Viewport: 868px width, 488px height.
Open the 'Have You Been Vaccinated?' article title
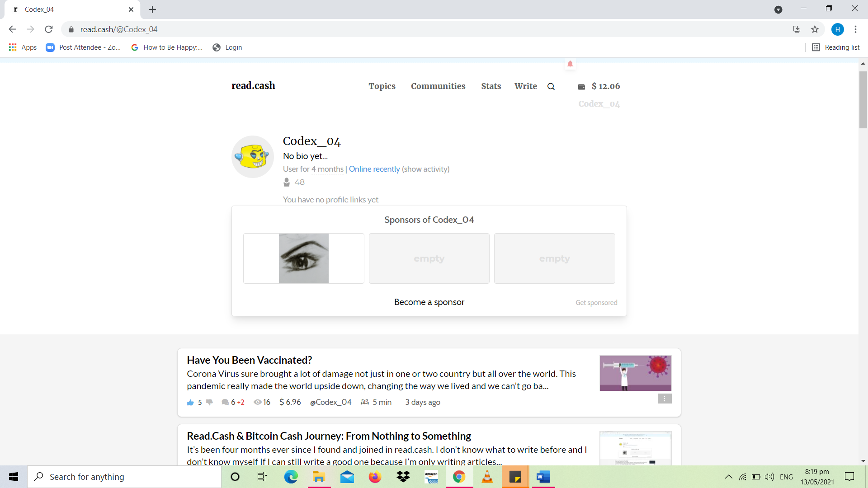click(250, 360)
